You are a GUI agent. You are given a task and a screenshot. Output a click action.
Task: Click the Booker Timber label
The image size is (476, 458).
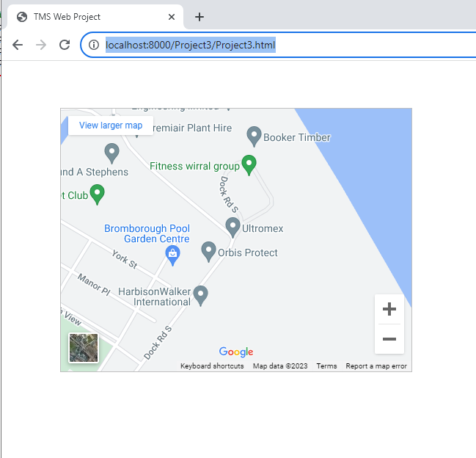coord(297,137)
